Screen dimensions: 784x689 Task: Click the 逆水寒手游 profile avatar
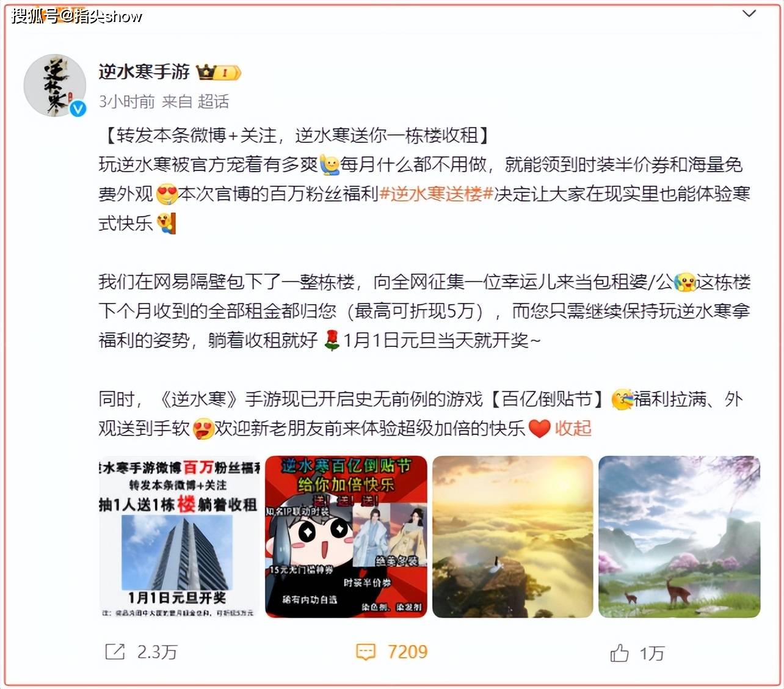pyautogui.click(x=54, y=85)
